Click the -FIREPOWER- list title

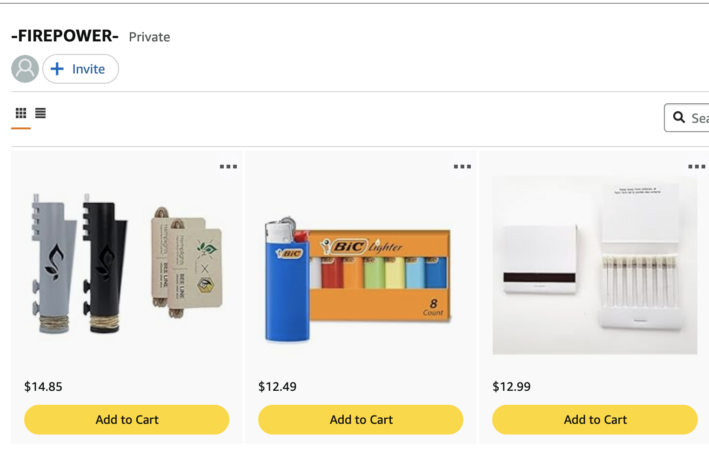pyautogui.click(x=65, y=36)
